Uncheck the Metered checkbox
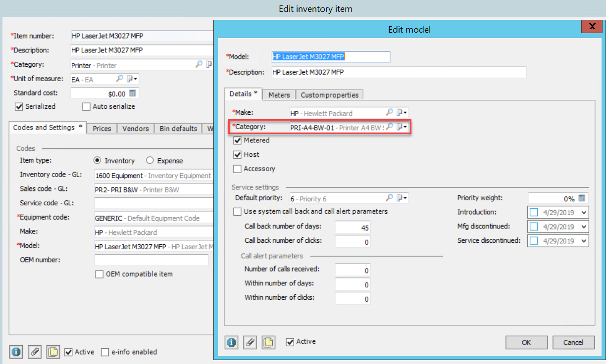This screenshot has width=606, height=364. click(238, 140)
